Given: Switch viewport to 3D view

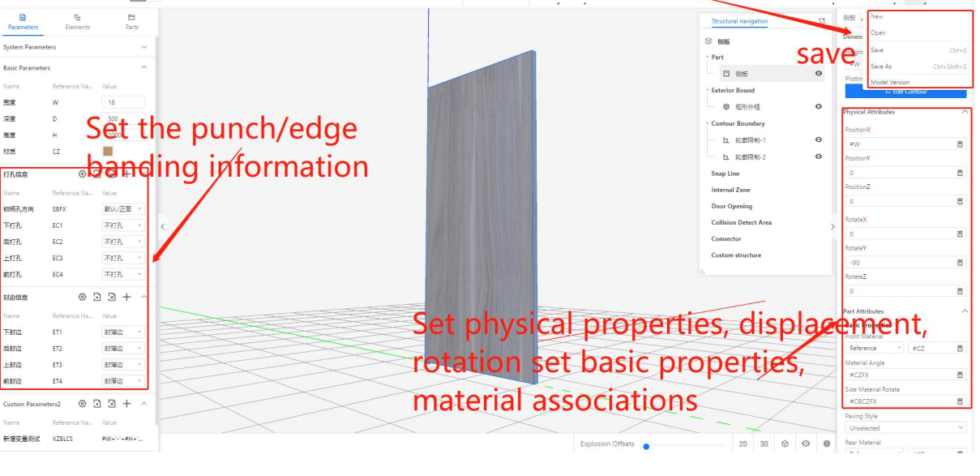Looking at the screenshot, I should tap(764, 444).
